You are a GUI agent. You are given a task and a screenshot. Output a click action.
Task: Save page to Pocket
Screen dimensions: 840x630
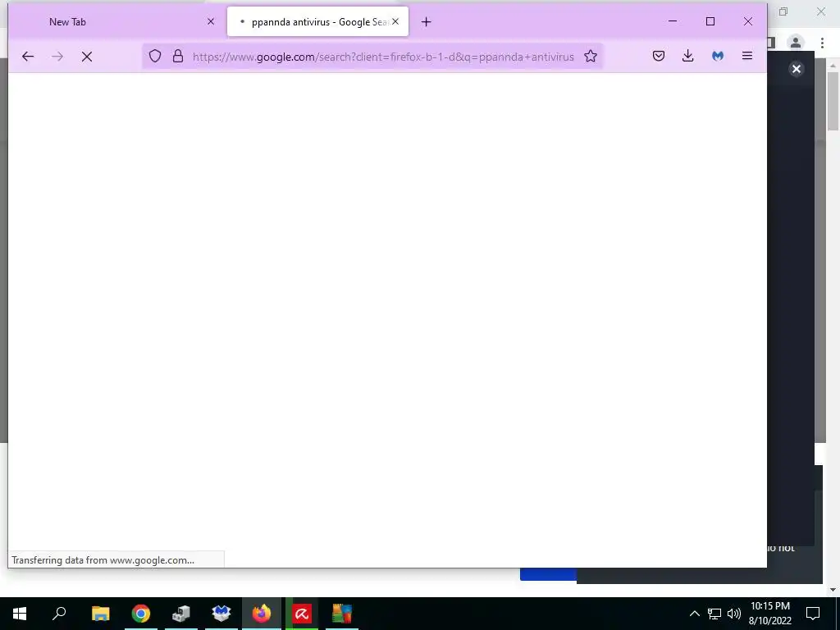659,56
